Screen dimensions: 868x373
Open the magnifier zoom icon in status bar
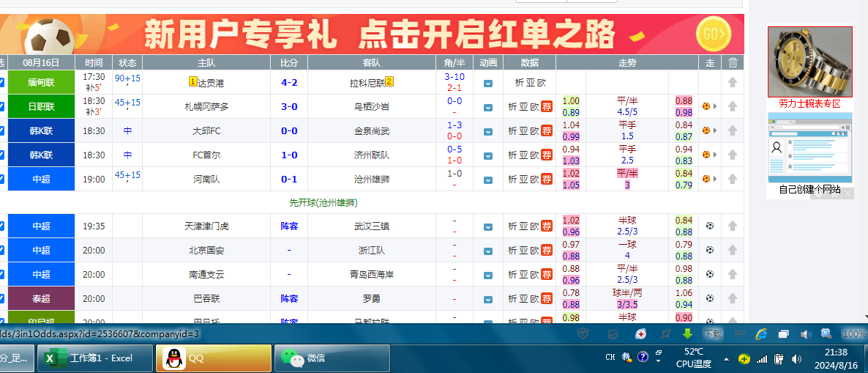826,333
